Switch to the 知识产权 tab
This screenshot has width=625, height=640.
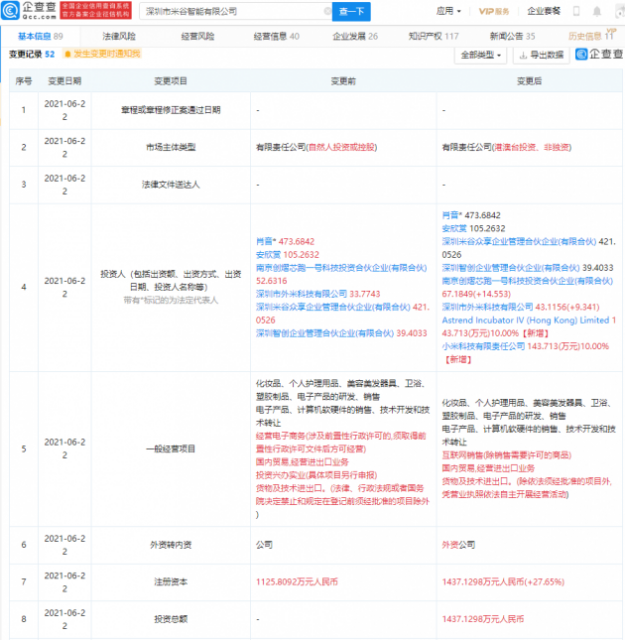434,36
